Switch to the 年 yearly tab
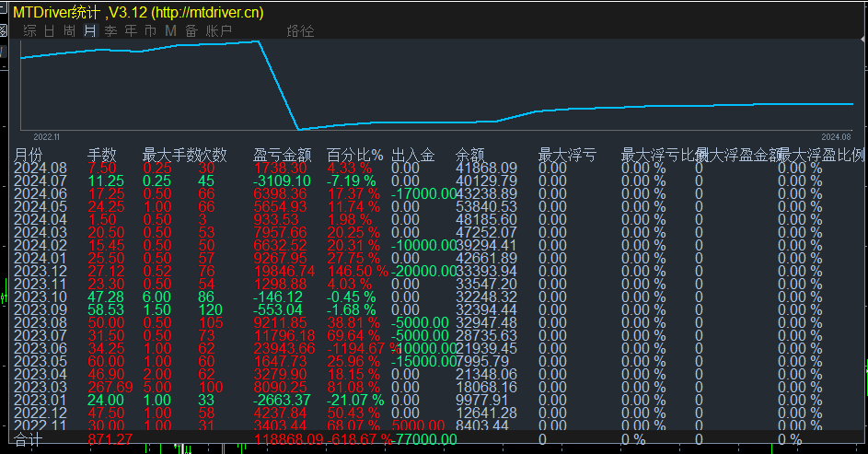This screenshot has height=454, width=868. [x=131, y=31]
